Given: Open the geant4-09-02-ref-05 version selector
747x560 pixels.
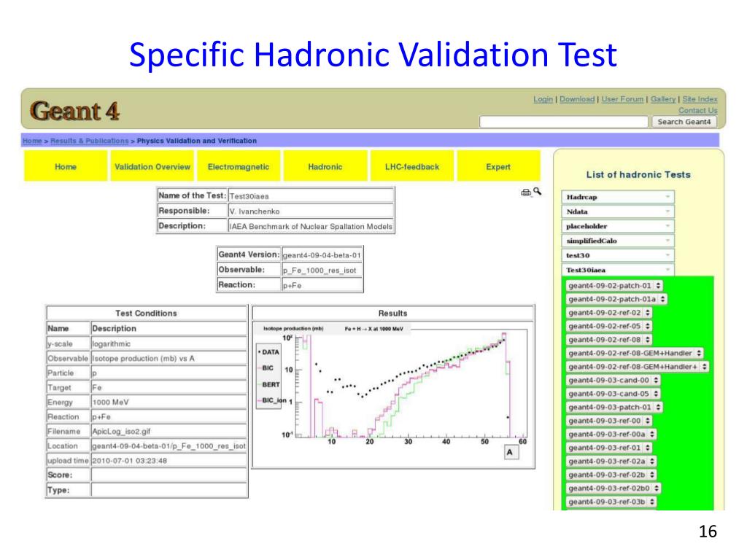Looking at the screenshot, I should click(x=609, y=326).
